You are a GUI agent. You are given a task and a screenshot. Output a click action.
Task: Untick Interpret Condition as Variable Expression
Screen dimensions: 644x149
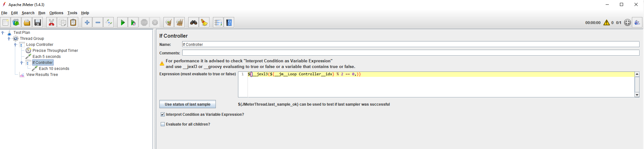coord(163,115)
